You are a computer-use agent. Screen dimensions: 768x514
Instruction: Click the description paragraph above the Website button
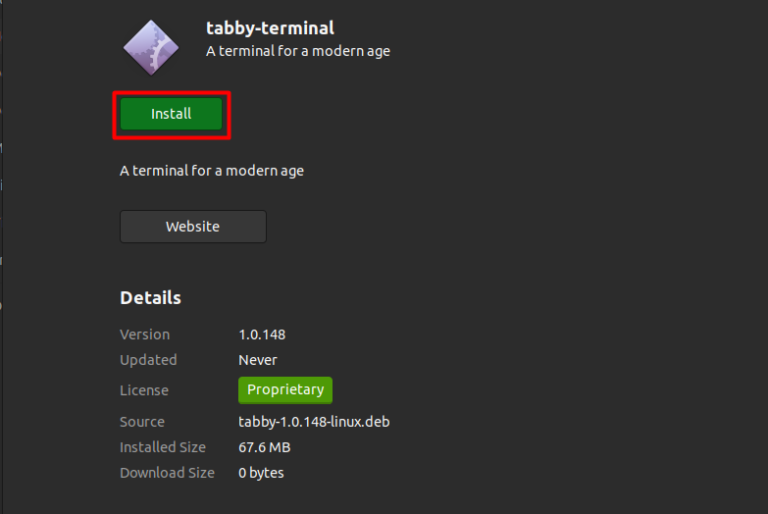(x=212, y=171)
